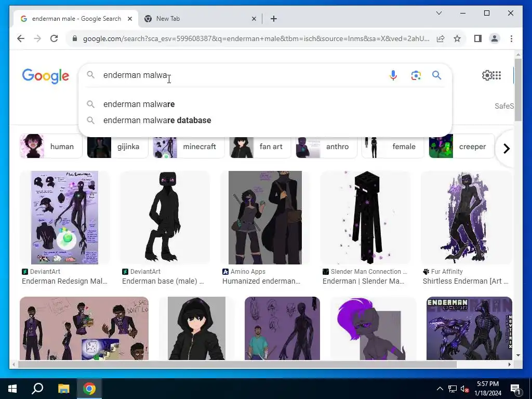Show hidden system tray icons
The image size is (532, 399).
[440, 389]
